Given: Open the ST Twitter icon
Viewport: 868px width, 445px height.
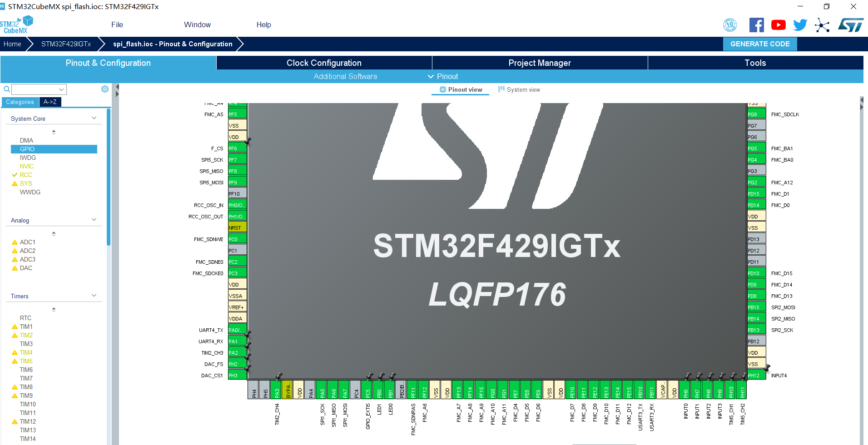Looking at the screenshot, I should click(x=800, y=25).
